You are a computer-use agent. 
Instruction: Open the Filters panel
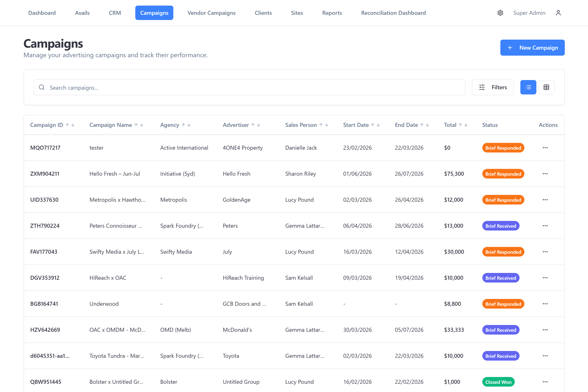click(x=493, y=87)
